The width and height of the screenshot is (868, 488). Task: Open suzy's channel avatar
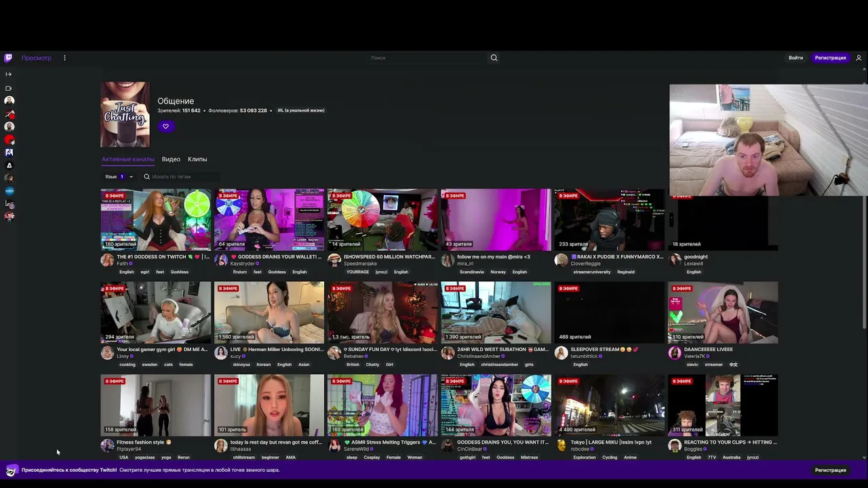pos(220,353)
